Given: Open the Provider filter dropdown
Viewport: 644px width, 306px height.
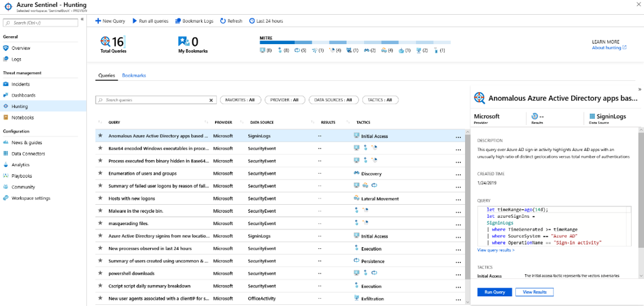Looking at the screenshot, I should click(x=285, y=100).
